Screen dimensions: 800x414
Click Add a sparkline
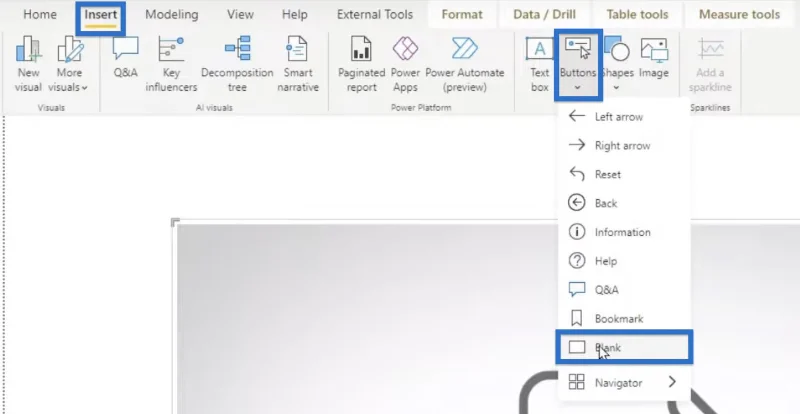click(710, 64)
